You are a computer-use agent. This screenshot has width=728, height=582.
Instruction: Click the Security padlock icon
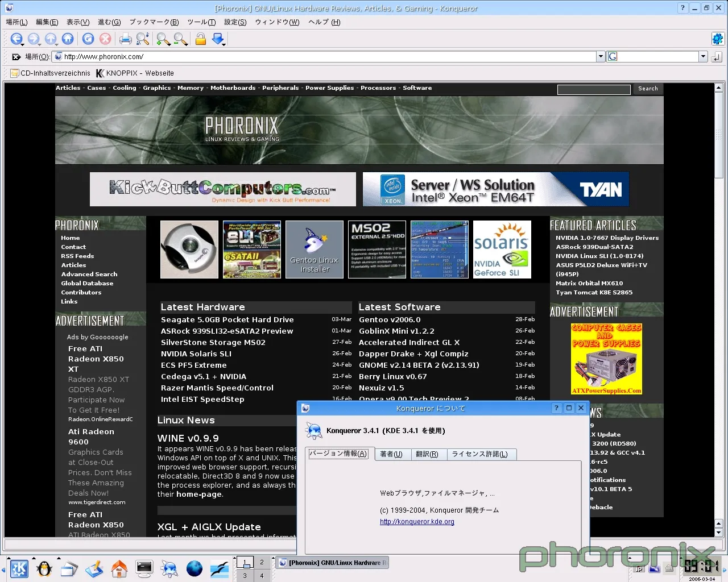click(x=200, y=39)
